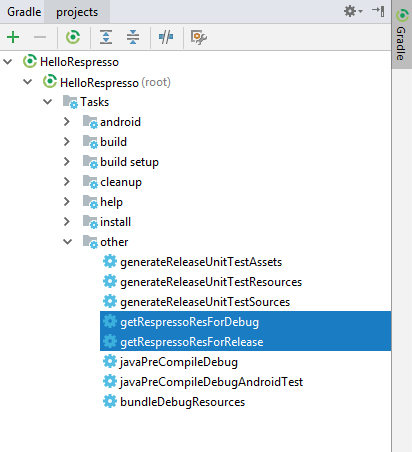This screenshot has width=412, height=452.
Task: Collapse the top HelloRespresso node
Action: click(8, 62)
